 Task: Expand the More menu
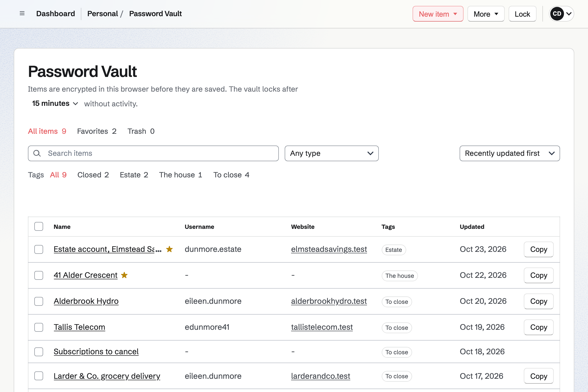[x=486, y=14]
